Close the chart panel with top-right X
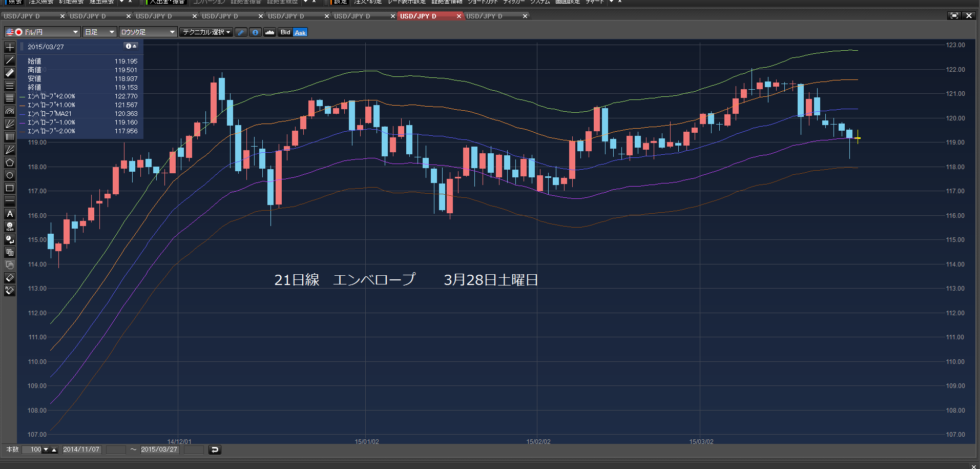Image resolution: width=980 pixels, height=469 pixels. (969, 16)
